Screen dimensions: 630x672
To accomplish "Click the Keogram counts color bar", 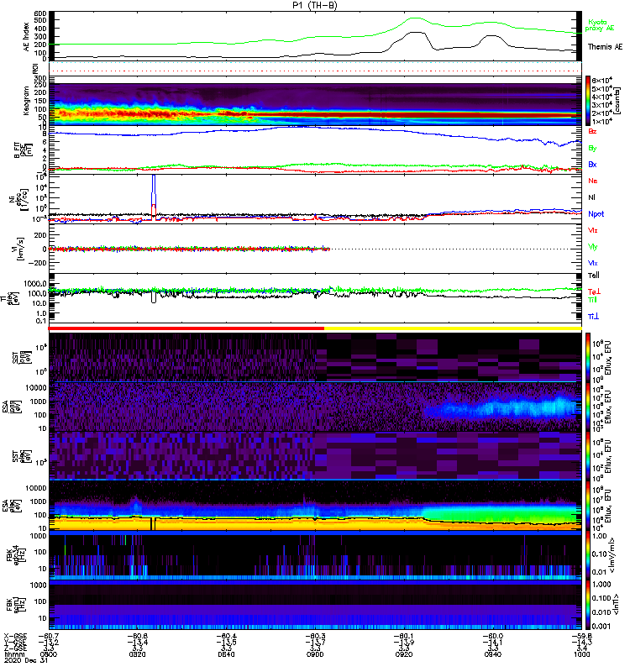I will 588,101.
